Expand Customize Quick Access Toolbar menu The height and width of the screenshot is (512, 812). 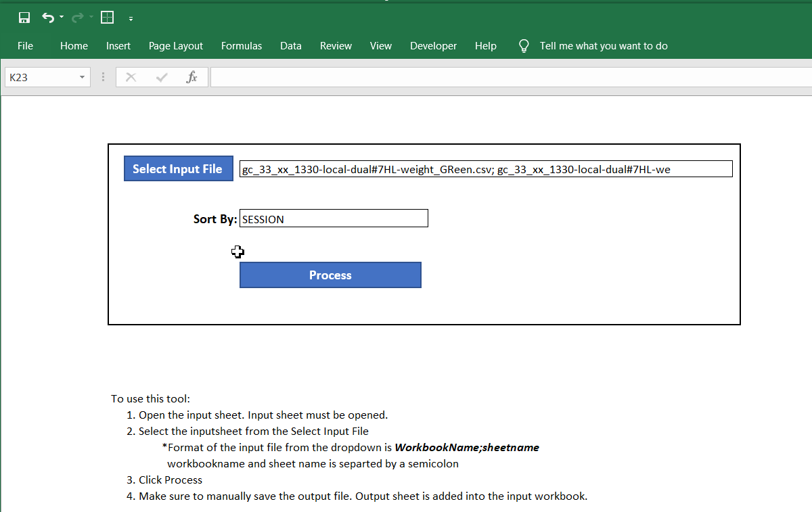[131, 18]
